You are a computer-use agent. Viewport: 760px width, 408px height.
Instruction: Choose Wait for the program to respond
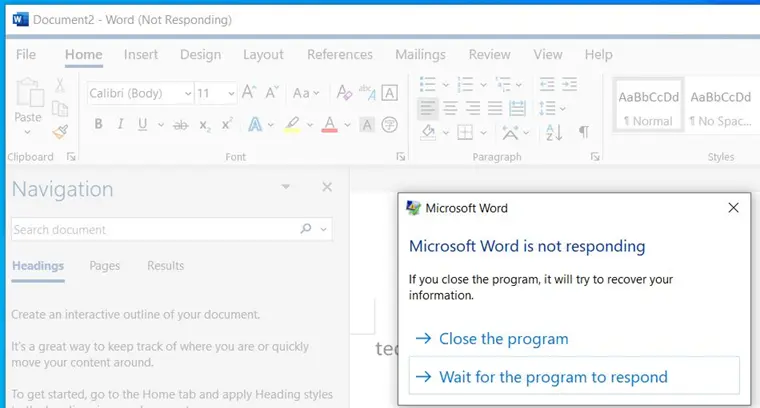coord(574,376)
